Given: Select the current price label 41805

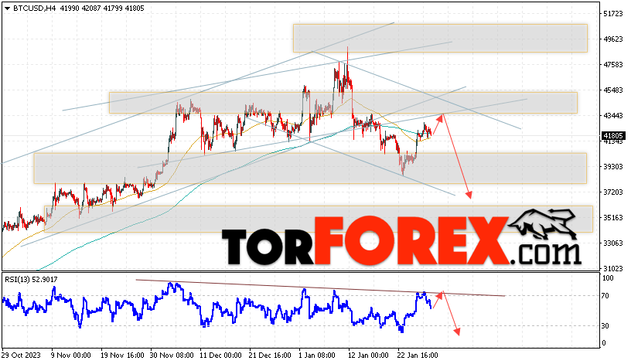Looking at the screenshot, I should tap(613, 136).
